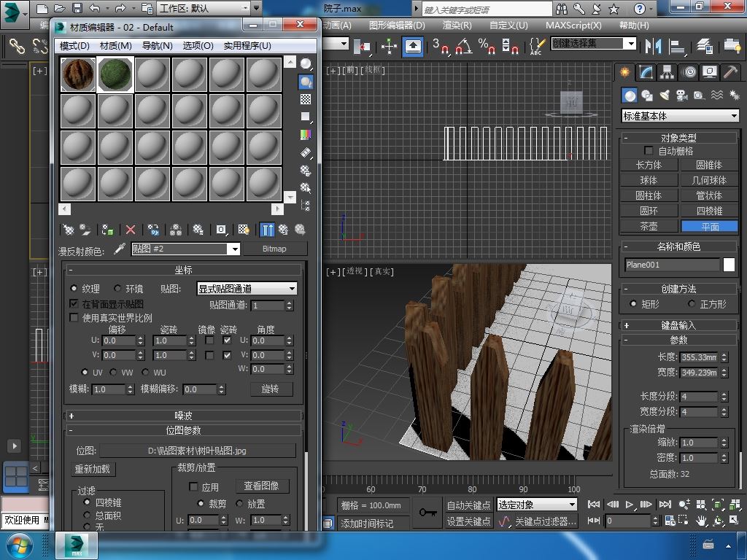Viewport: 747px width, 560px height.
Task: Click the 旋转 button
Action: tap(271, 389)
